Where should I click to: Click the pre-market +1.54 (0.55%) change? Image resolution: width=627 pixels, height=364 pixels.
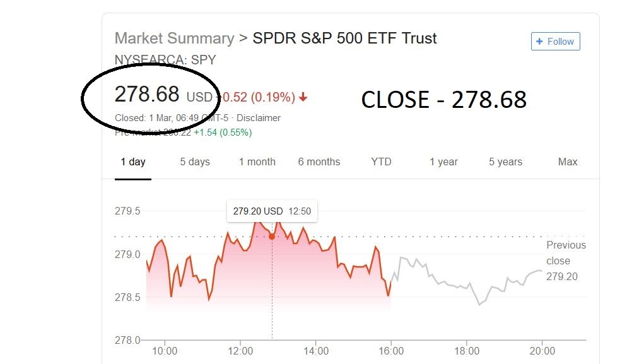point(223,132)
